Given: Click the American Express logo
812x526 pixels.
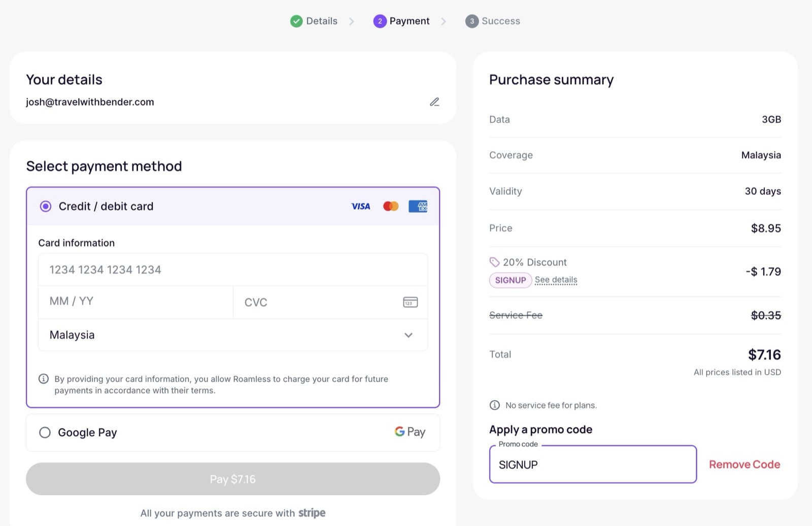Looking at the screenshot, I should pyautogui.click(x=418, y=206).
